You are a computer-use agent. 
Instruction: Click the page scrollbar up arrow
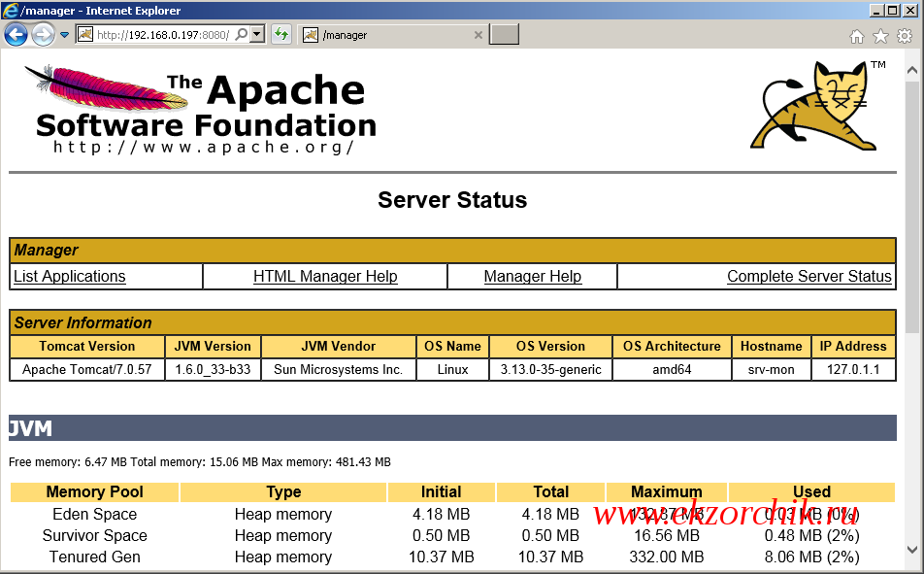(x=912, y=70)
